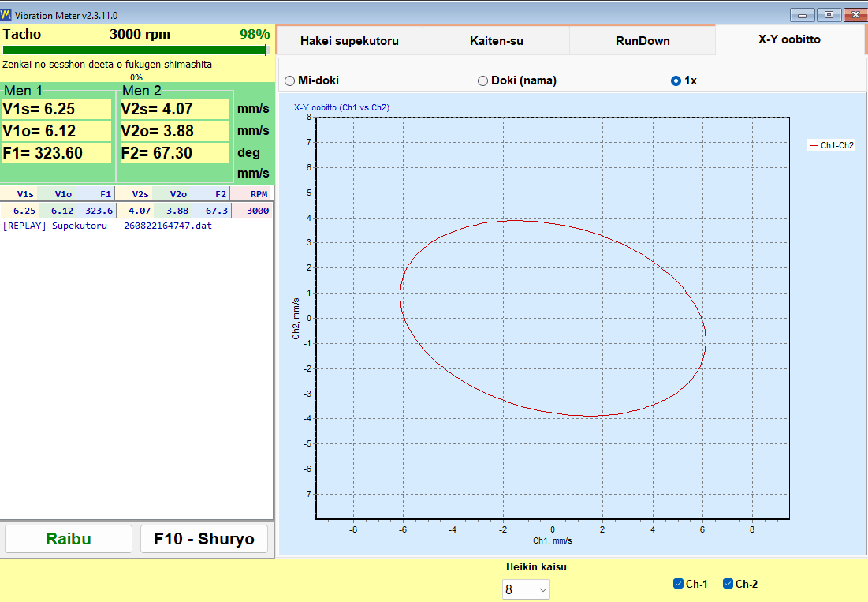Switch to the Hakei supekutoru tab
Image resolution: width=868 pixels, height=602 pixels.
pos(349,41)
